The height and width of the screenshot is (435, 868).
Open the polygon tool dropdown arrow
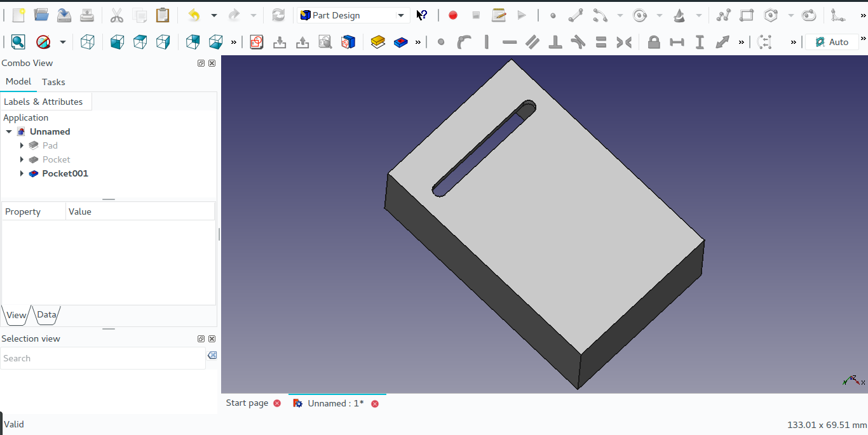(x=790, y=15)
